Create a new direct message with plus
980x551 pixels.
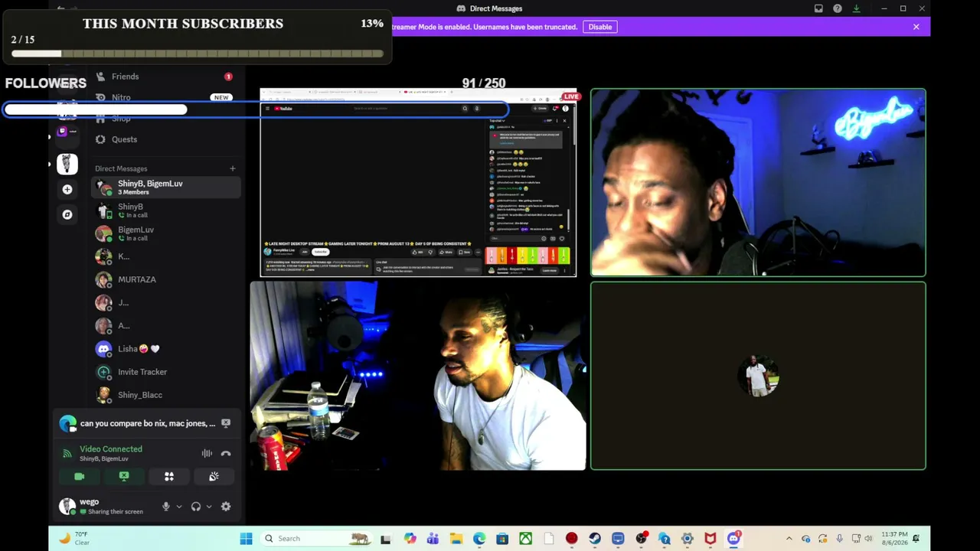pyautogui.click(x=233, y=168)
